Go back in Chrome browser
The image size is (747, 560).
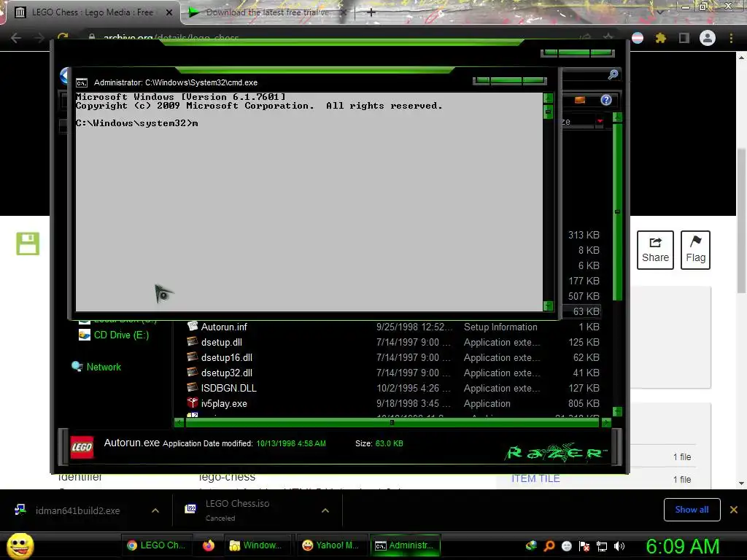pos(16,38)
